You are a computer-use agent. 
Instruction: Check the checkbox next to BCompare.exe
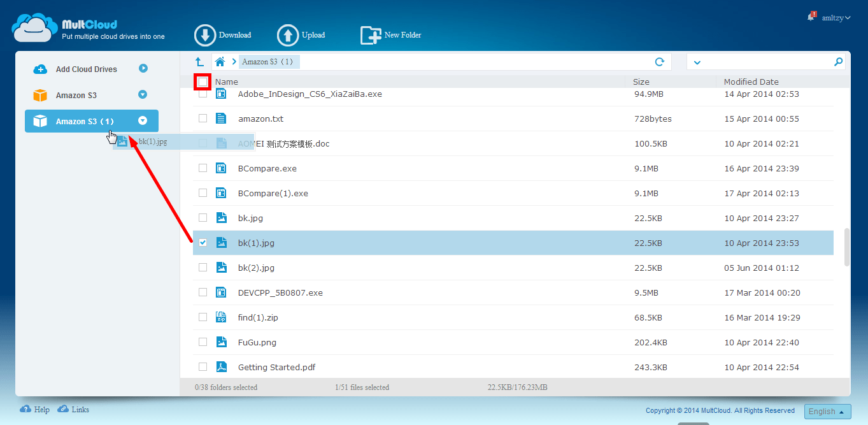tap(203, 168)
